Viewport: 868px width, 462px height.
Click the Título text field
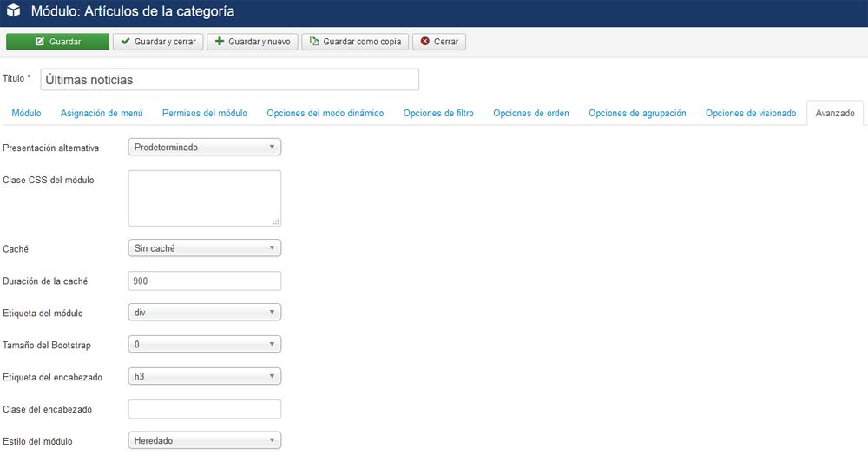(230, 80)
